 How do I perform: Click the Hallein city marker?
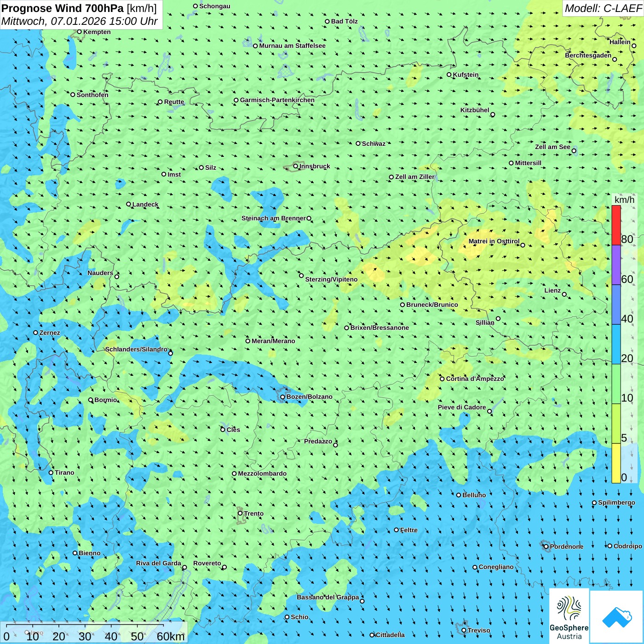point(634,46)
